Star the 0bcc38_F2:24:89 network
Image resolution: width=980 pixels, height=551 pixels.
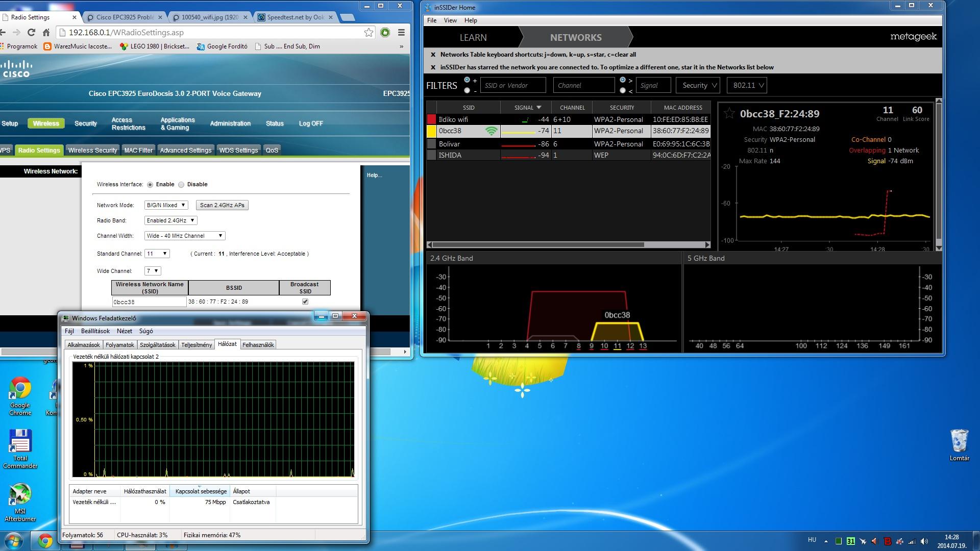coord(729,113)
